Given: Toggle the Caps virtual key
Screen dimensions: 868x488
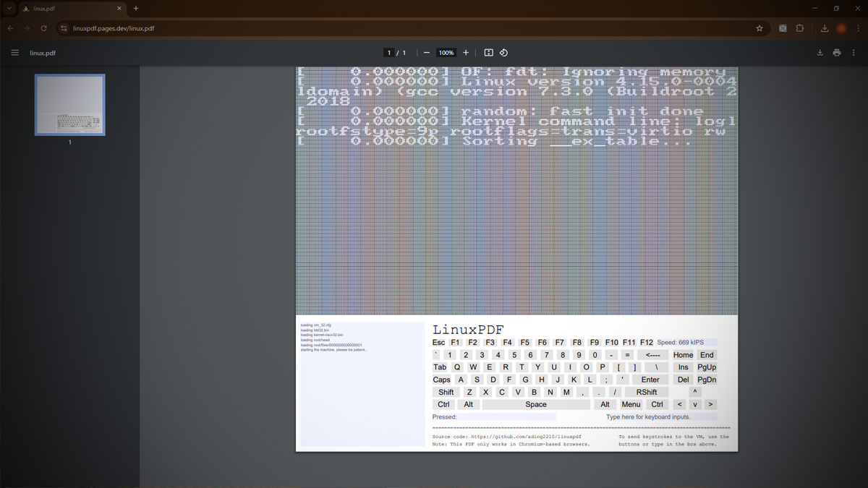Looking at the screenshot, I should pyautogui.click(x=441, y=380).
